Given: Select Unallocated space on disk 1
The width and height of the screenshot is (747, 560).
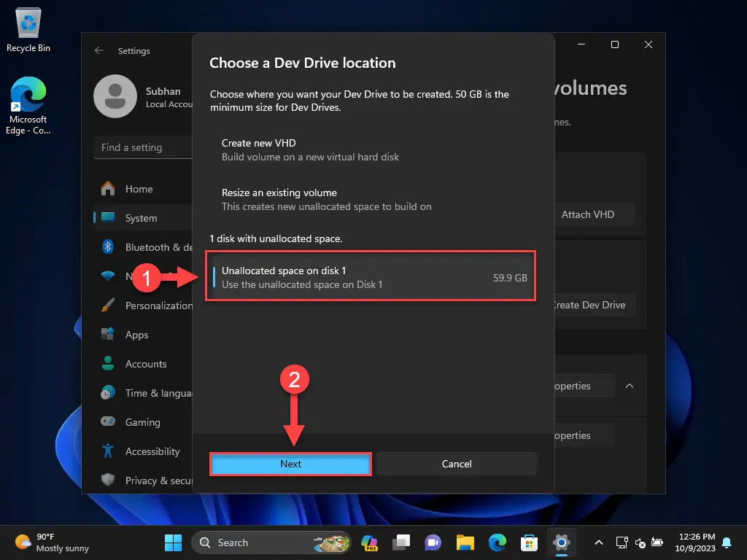Looking at the screenshot, I should [371, 277].
